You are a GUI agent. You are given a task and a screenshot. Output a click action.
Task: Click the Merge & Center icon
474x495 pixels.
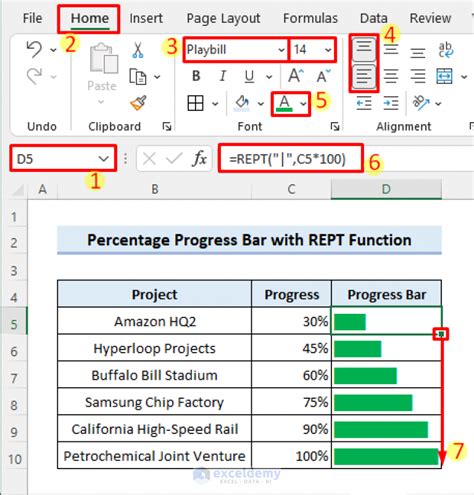point(444,76)
